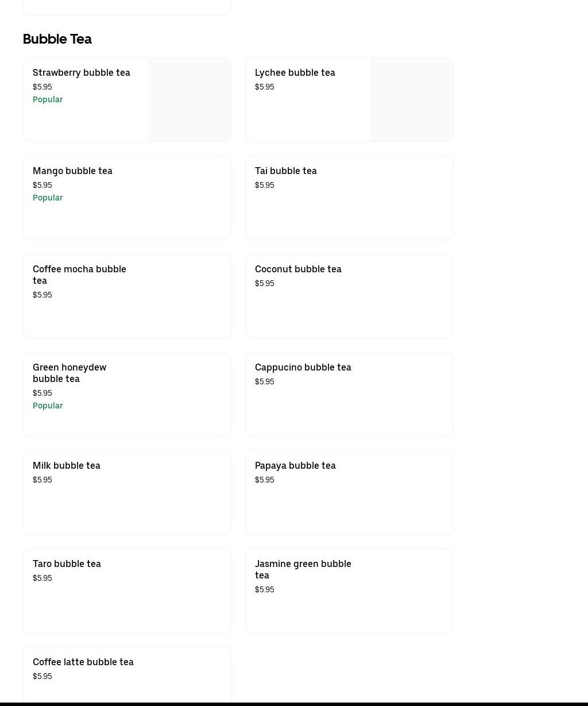Open the Papaya bubble tea item
The height and width of the screenshot is (706, 588).
click(x=295, y=466)
